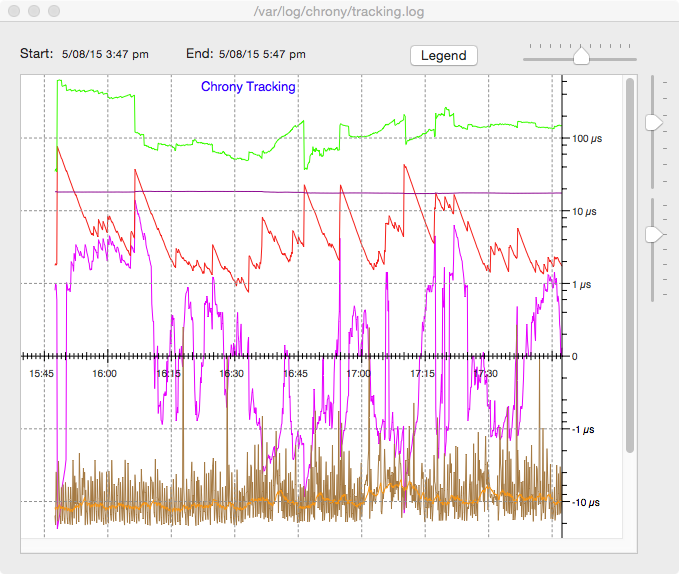The width and height of the screenshot is (679, 574).
Task: Click the End date field value
Action: (262, 55)
